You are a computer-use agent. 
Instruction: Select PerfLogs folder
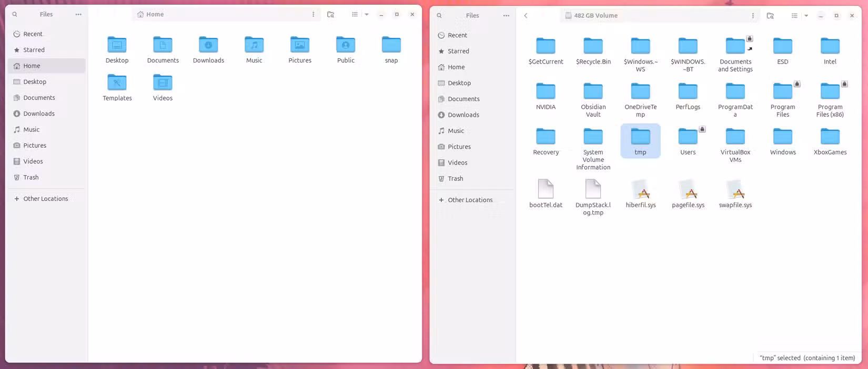tap(688, 96)
